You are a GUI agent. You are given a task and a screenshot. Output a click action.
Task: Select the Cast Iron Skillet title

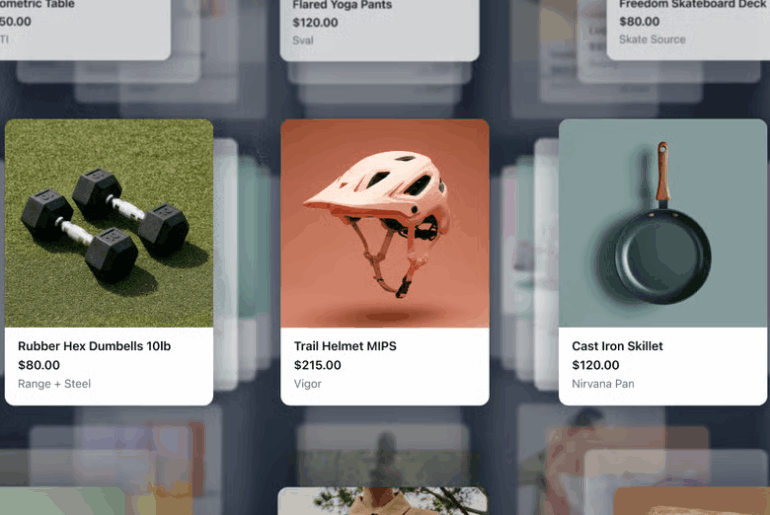[x=617, y=346]
